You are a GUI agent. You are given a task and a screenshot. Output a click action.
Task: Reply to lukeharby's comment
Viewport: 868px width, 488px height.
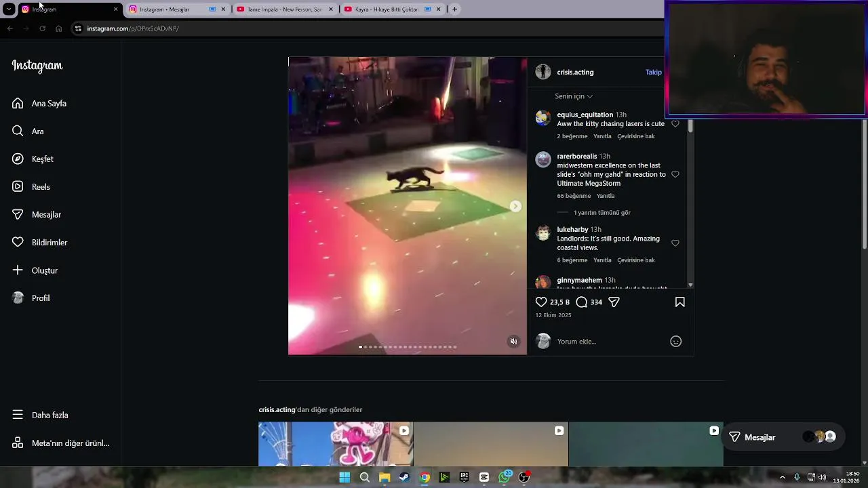click(602, 260)
